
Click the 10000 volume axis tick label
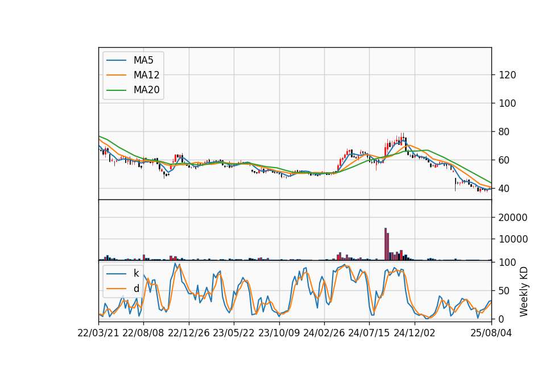(x=513, y=239)
